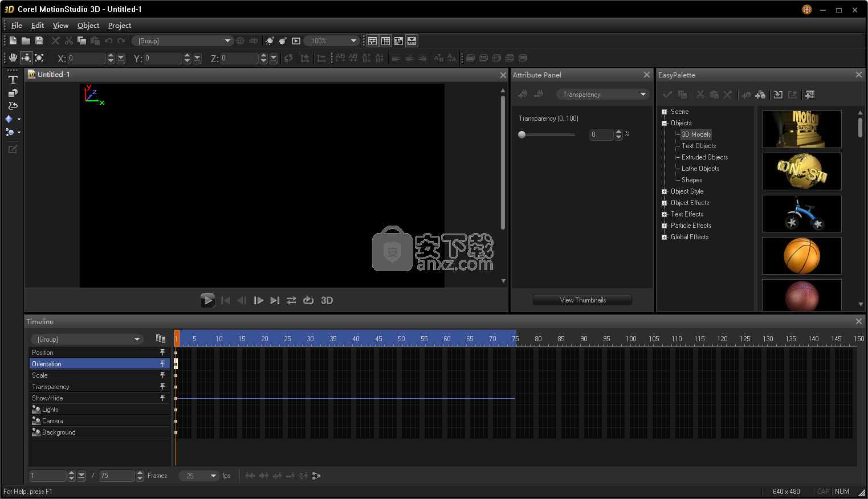The image size is (868, 499).
Task: Click the New file icon
Action: (13, 40)
